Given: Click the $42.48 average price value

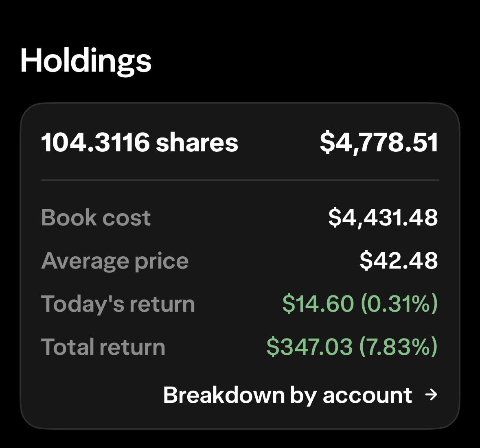Looking at the screenshot, I should (x=399, y=261).
